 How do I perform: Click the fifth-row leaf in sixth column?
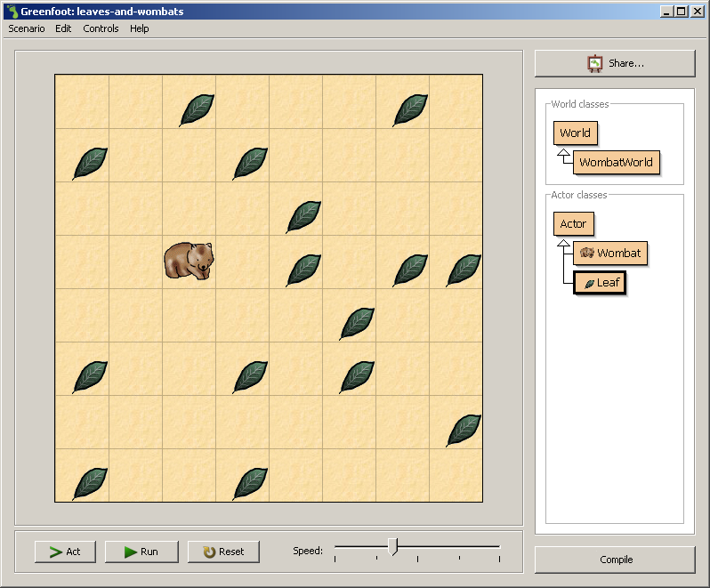(357, 324)
